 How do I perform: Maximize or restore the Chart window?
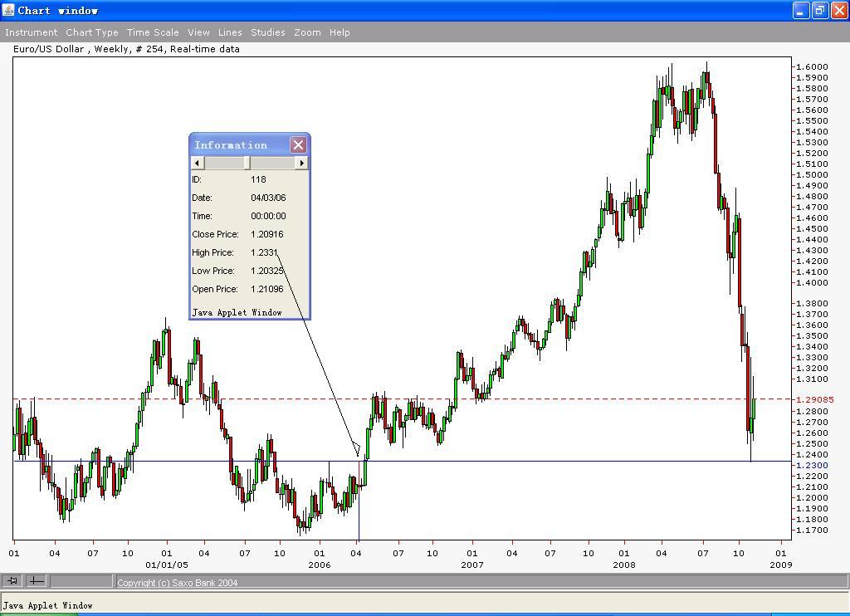pos(819,10)
